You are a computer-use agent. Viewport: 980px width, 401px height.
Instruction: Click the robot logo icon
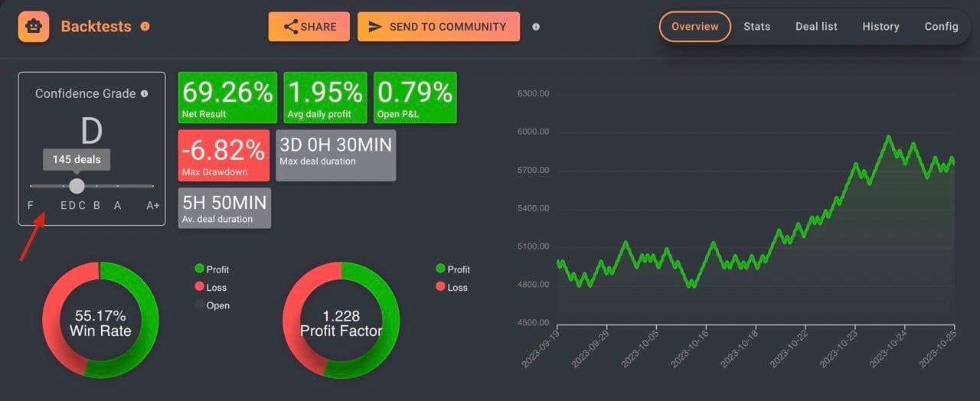[x=34, y=27]
